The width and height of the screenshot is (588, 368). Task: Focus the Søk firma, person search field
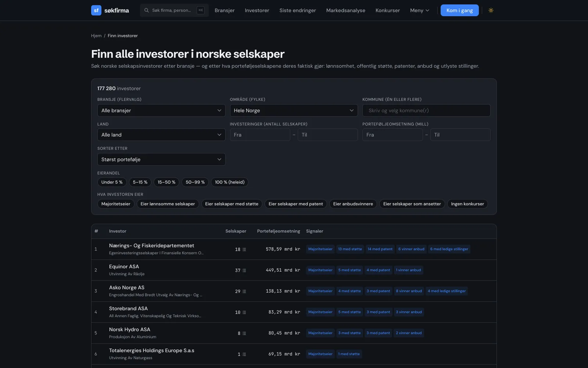pyautogui.click(x=174, y=10)
